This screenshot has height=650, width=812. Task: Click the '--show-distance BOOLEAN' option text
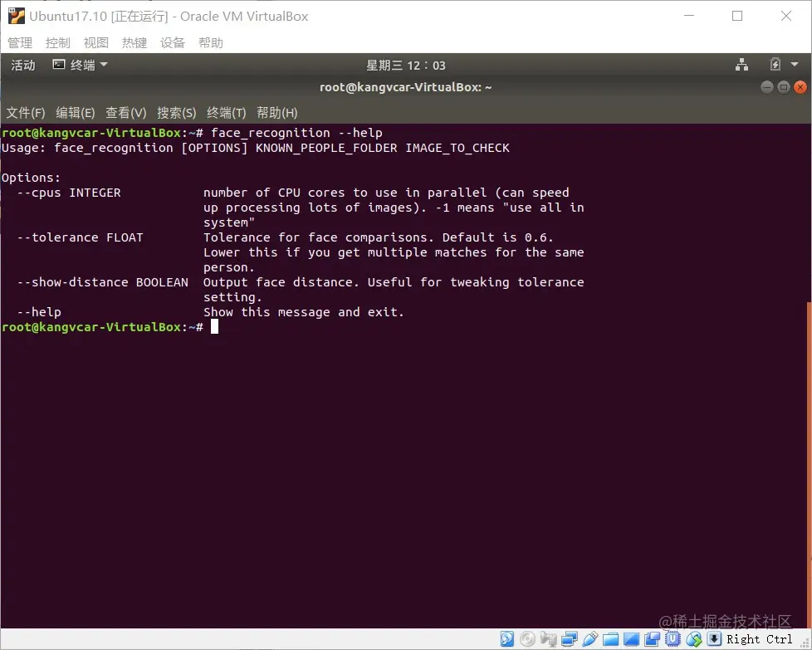click(x=102, y=282)
